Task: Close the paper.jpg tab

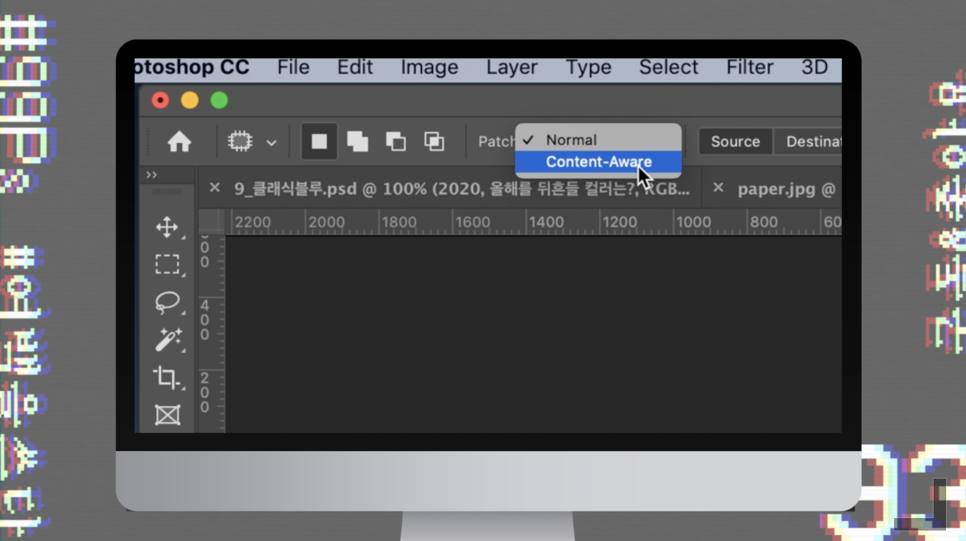Action: point(718,187)
